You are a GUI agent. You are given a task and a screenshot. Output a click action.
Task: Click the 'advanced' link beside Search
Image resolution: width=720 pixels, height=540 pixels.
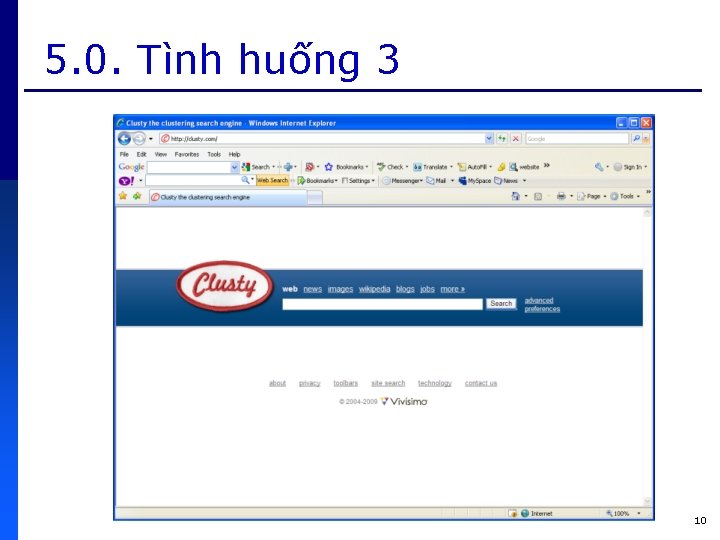[539, 300]
